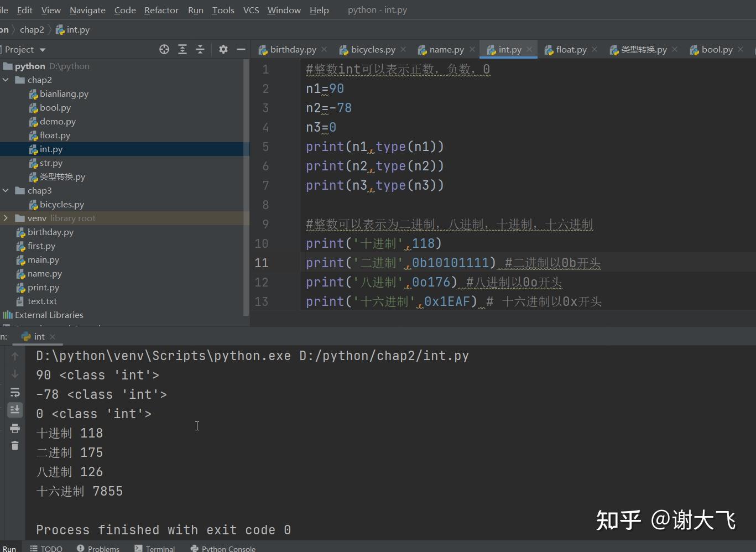Open the Terminal tool window
The width and height of the screenshot is (756, 552).
click(155, 548)
